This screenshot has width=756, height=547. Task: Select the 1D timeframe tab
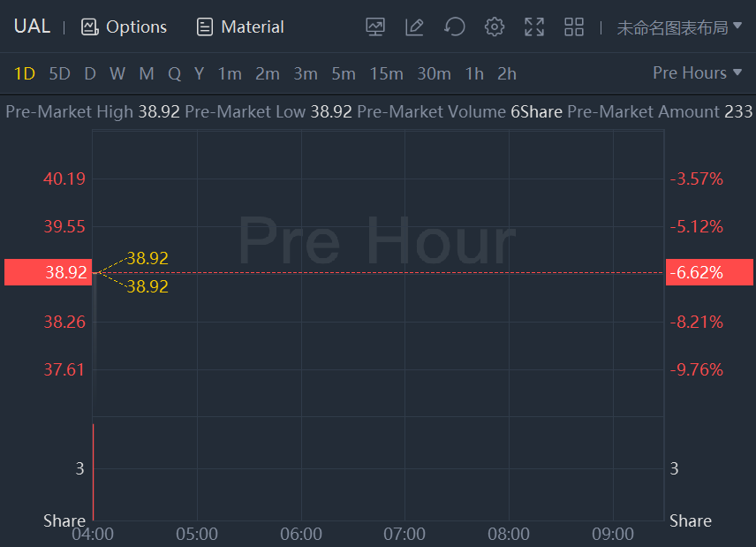(24, 73)
